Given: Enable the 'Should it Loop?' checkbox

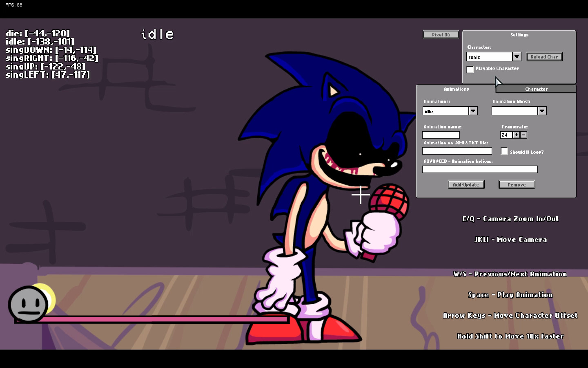Looking at the screenshot, I should 505,151.
